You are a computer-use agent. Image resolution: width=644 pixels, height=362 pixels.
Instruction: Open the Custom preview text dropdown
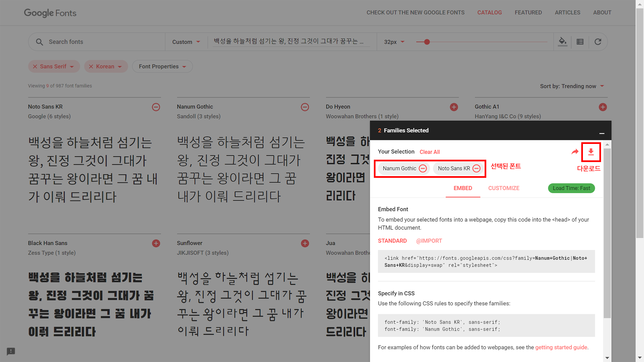tap(186, 42)
